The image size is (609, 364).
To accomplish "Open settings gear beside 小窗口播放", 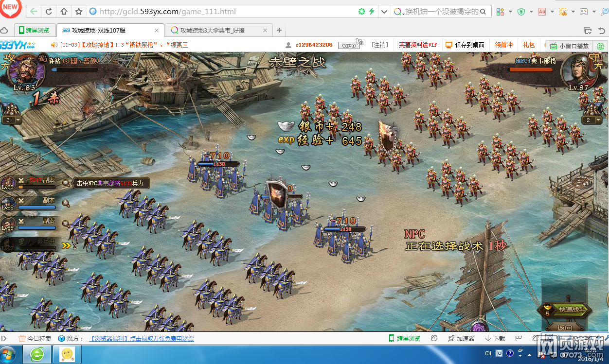I will pos(601,46).
